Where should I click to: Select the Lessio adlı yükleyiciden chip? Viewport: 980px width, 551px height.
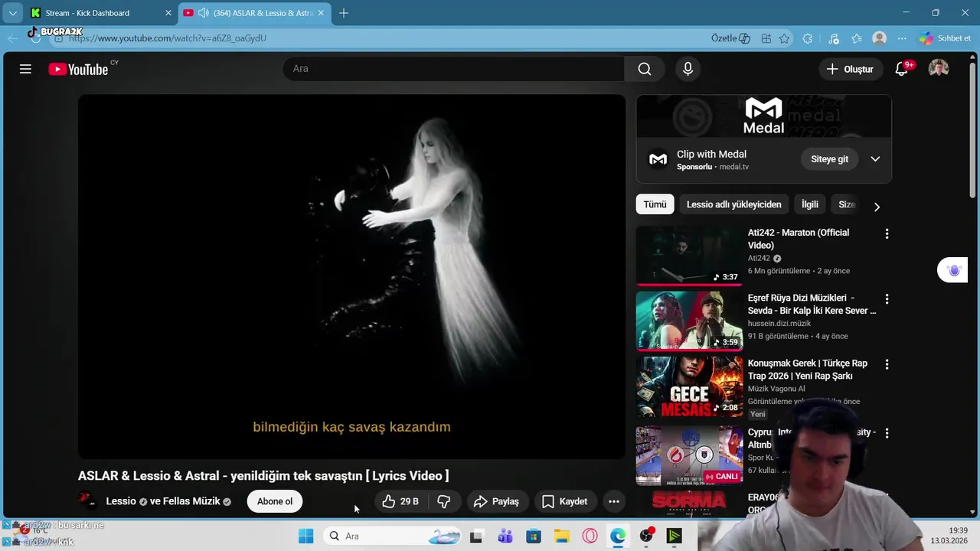tap(733, 204)
